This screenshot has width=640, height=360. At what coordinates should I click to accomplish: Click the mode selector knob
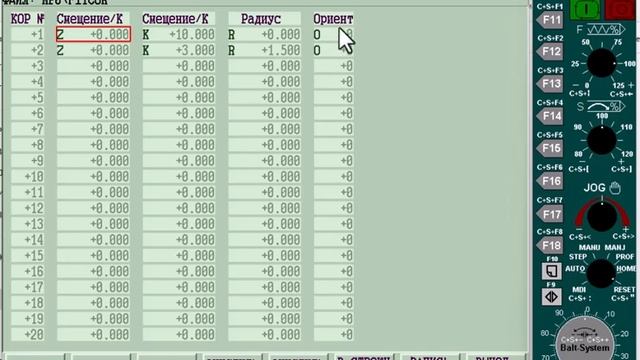pyautogui.click(x=601, y=273)
